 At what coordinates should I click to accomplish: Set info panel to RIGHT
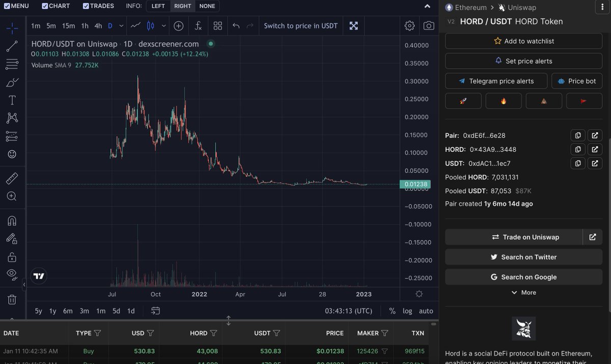pyautogui.click(x=182, y=6)
